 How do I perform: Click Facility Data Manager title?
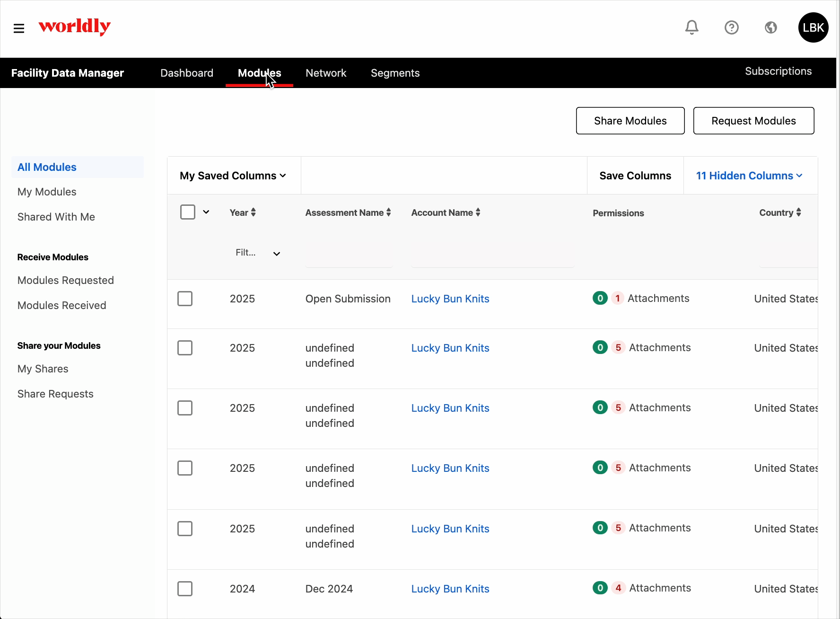(x=68, y=73)
